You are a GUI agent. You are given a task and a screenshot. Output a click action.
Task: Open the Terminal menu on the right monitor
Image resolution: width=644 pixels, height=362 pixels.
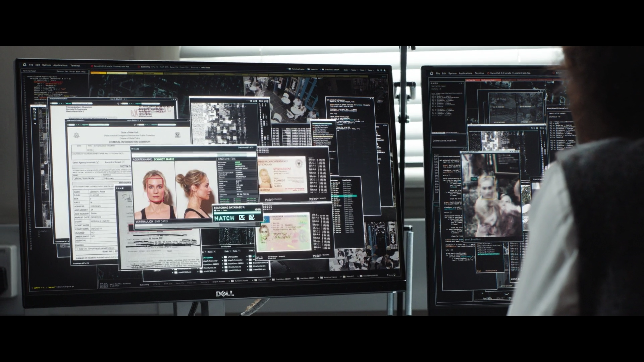point(480,73)
